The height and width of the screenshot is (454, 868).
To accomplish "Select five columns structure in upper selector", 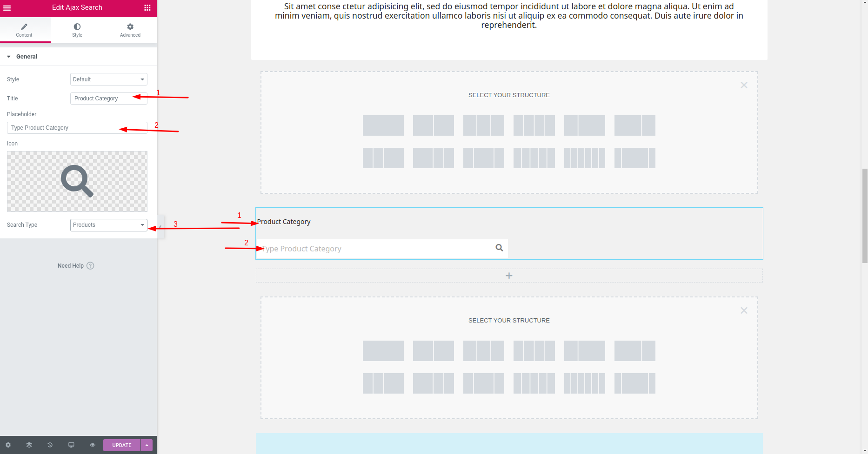I will click(534, 158).
